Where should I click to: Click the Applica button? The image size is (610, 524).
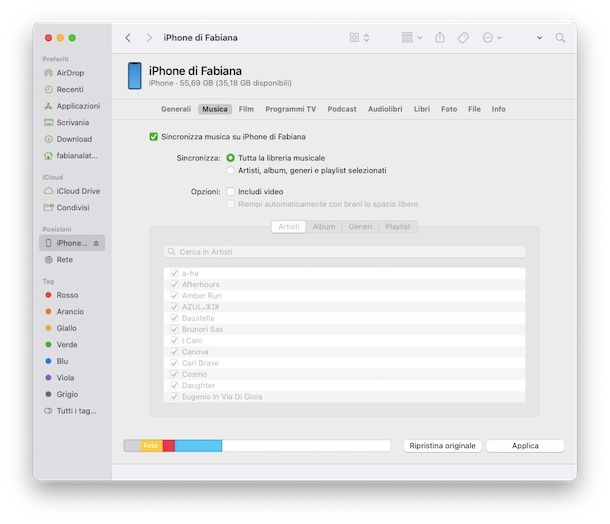pyautogui.click(x=525, y=446)
